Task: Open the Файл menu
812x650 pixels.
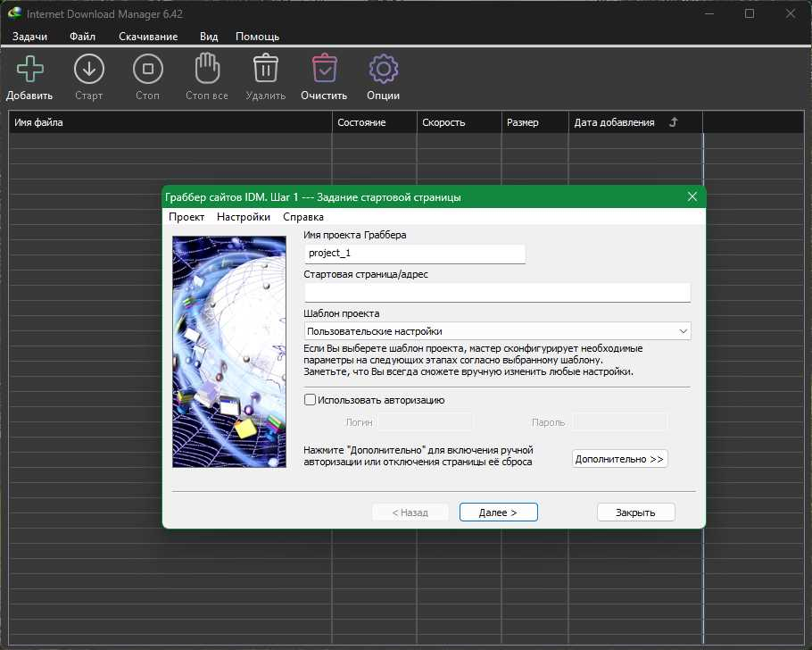Action: pyautogui.click(x=82, y=37)
